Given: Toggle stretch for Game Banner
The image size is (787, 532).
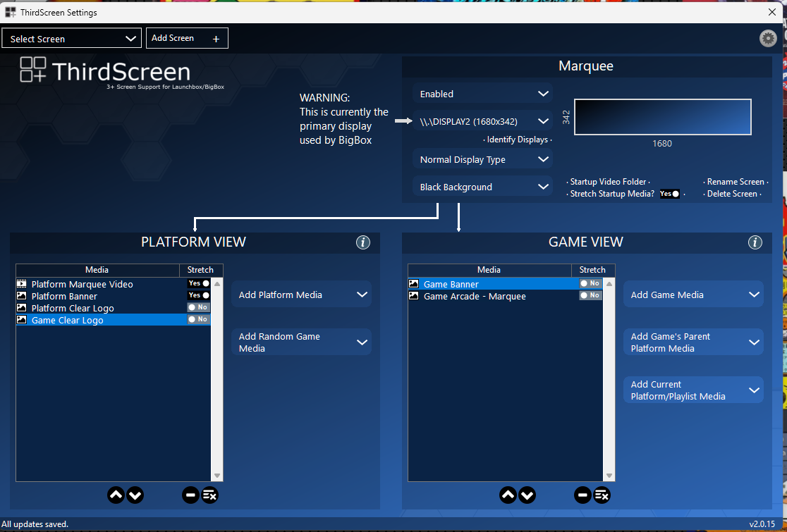Looking at the screenshot, I should coord(591,283).
